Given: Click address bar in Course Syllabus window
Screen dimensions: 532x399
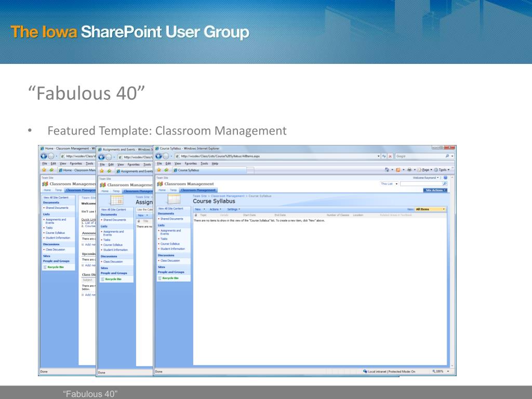Looking at the screenshot, I should [x=276, y=156].
